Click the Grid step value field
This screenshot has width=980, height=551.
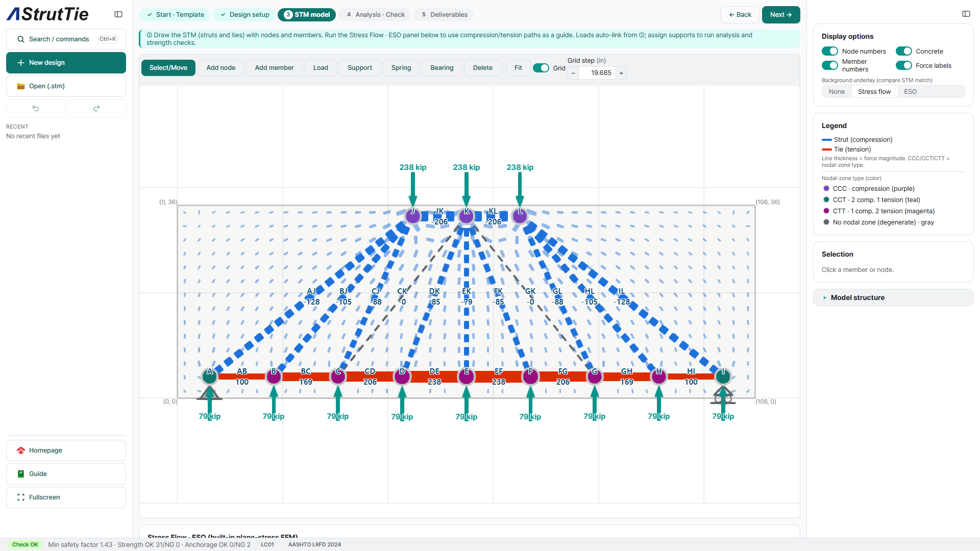point(597,73)
